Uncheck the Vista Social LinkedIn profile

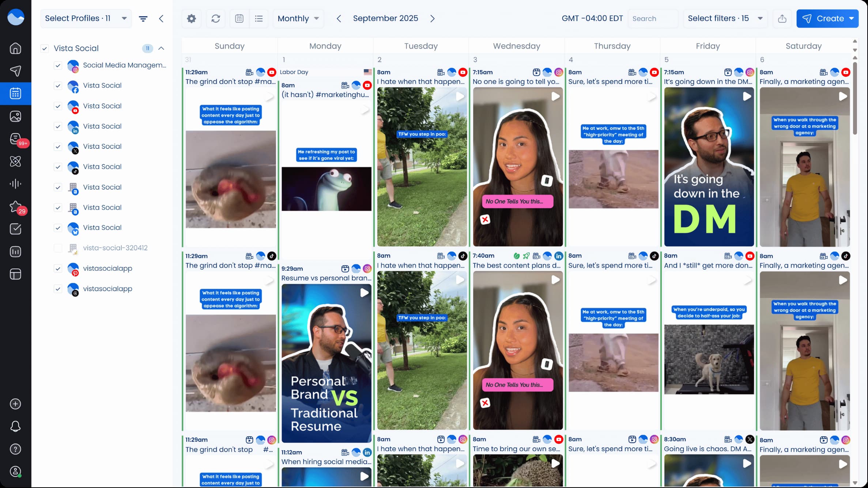(x=58, y=126)
